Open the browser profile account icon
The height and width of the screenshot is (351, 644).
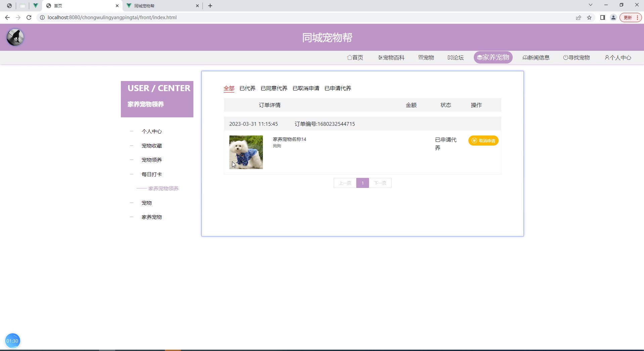click(x=613, y=17)
